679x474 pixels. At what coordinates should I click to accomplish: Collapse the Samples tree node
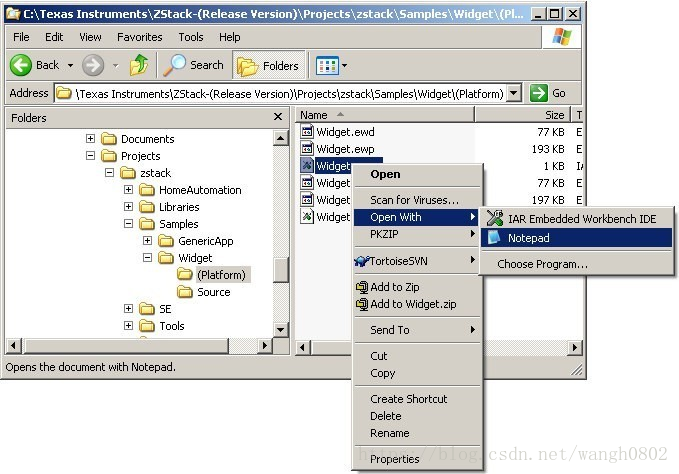point(128,224)
